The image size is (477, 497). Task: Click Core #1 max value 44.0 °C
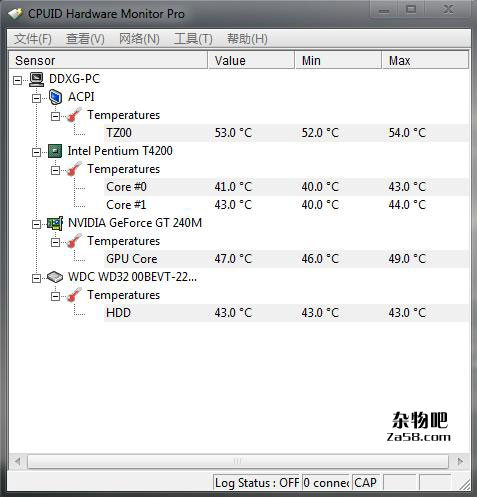tap(407, 205)
